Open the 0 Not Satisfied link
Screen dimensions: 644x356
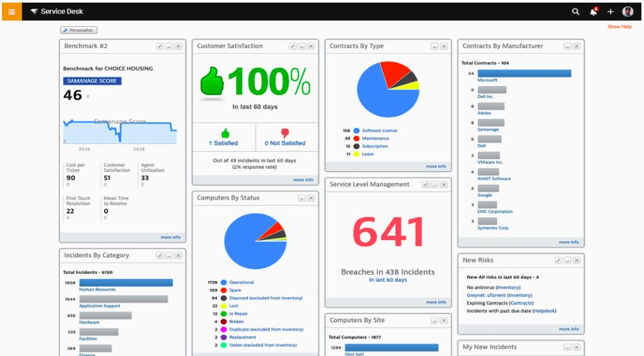pyautogui.click(x=285, y=143)
